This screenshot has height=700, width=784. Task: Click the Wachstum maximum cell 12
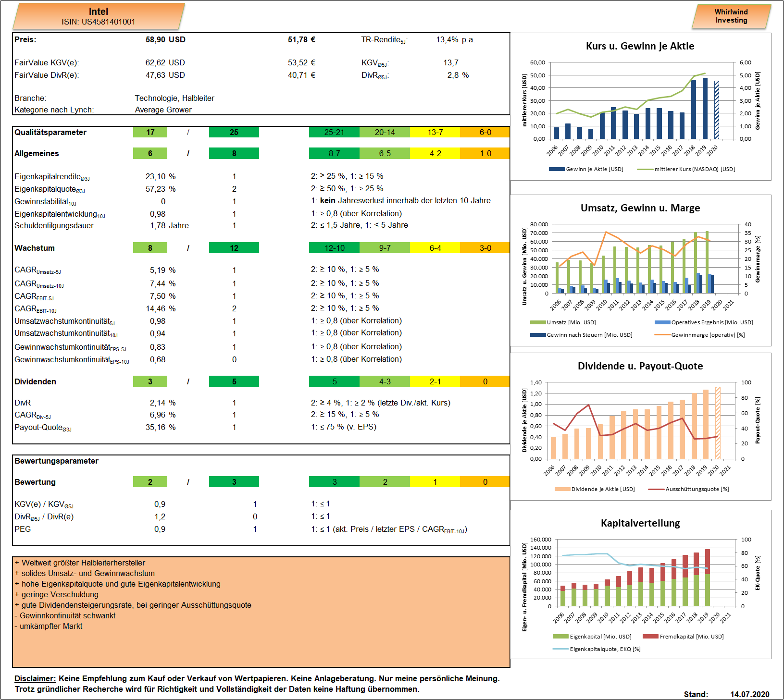coord(234,248)
